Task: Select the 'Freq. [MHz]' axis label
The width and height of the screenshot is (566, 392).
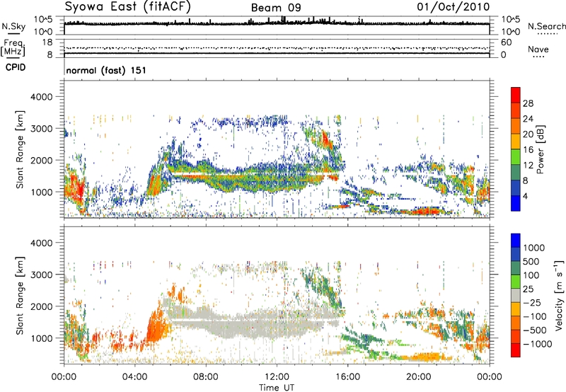Action: click(x=13, y=48)
